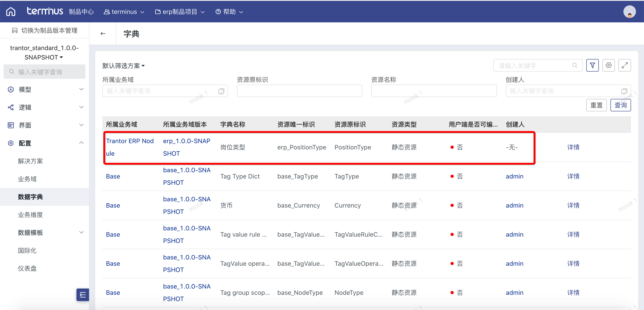Image resolution: width=644 pixels, height=310 pixels.
Task: Open 详情 for the 岗位类型 row
Action: (573, 147)
